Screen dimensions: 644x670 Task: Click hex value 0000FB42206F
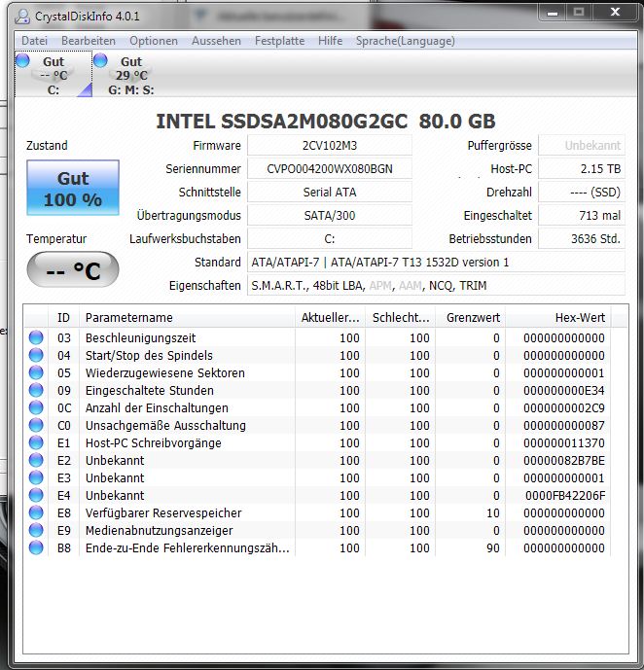point(565,496)
